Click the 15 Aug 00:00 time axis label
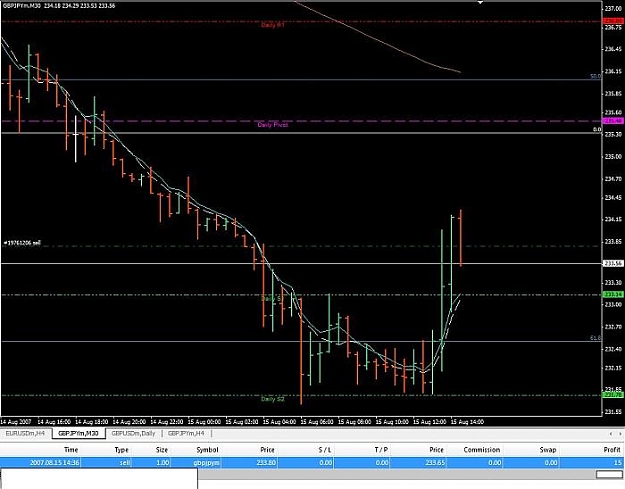 coord(204,422)
